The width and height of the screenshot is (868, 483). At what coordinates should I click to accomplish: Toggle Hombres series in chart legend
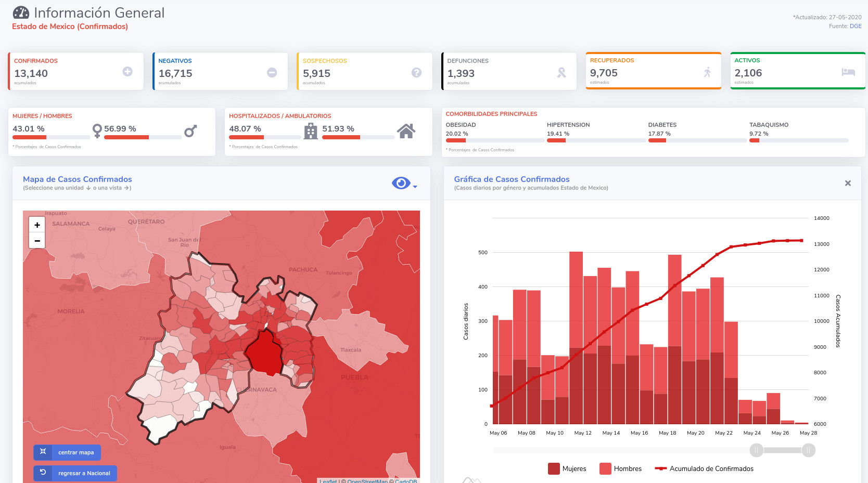click(620, 468)
